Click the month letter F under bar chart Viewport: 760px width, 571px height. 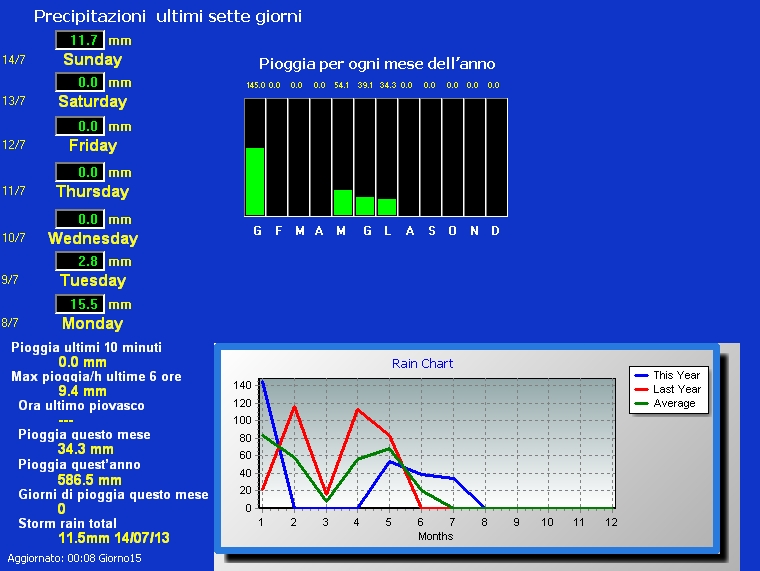(278, 231)
